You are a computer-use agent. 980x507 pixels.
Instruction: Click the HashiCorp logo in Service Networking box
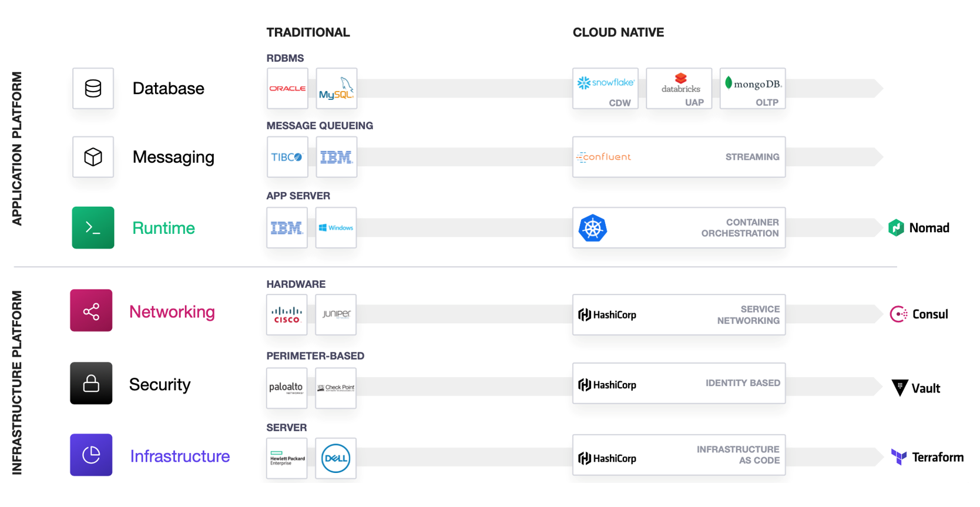(x=608, y=315)
